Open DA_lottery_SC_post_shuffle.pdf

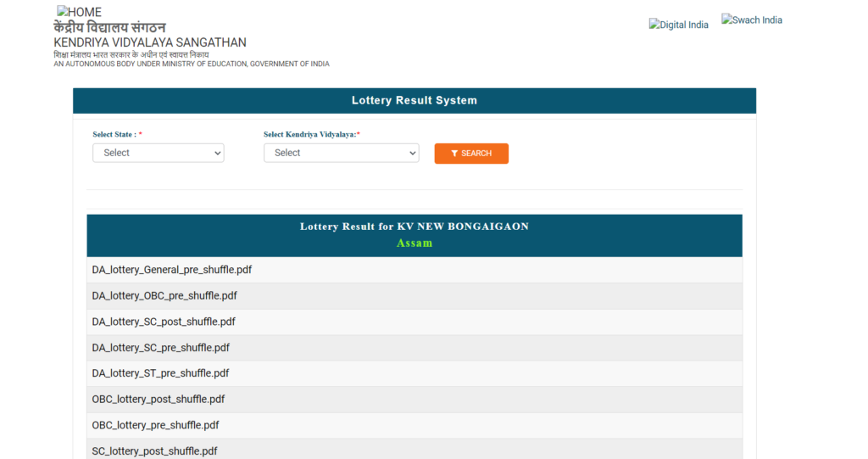point(164,322)
